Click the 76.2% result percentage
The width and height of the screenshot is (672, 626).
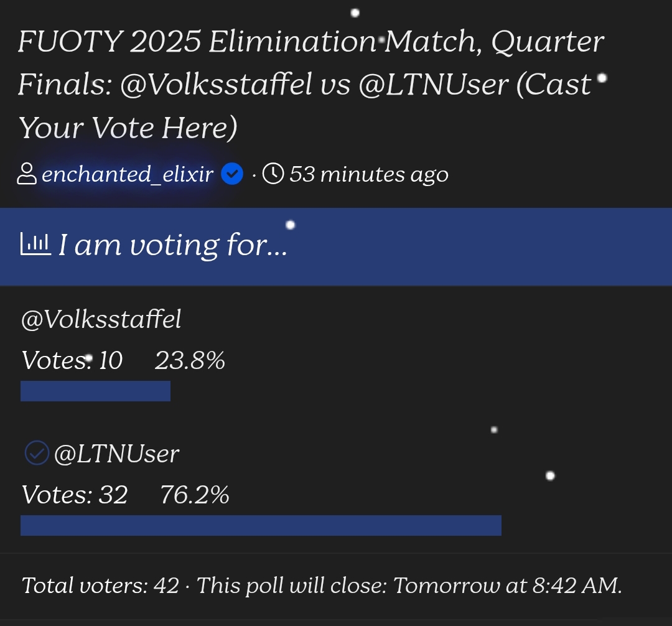pyautogui.click(x=195, y=495)
